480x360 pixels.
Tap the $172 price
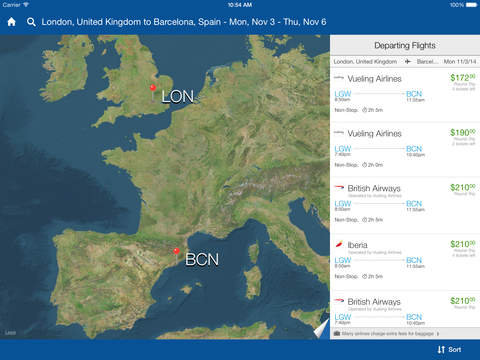point(462,78)
